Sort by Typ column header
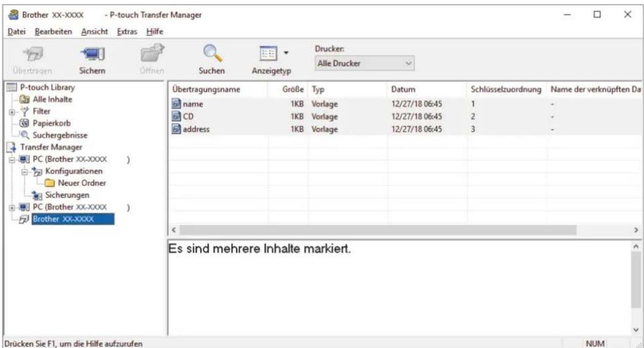 (x=348, y=90)
